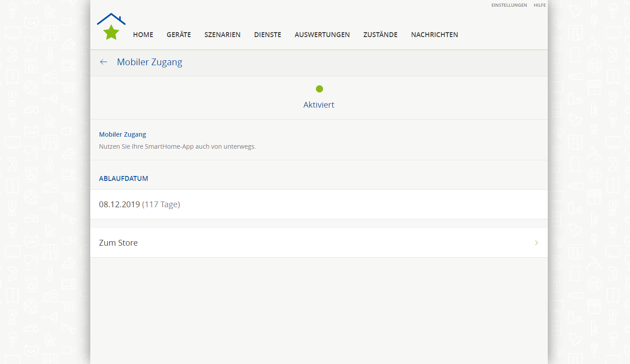Viewport: 630px width, 364px height.
Task: Open NACHRICHTEN from the top menu
Action: tap(434, 35)
